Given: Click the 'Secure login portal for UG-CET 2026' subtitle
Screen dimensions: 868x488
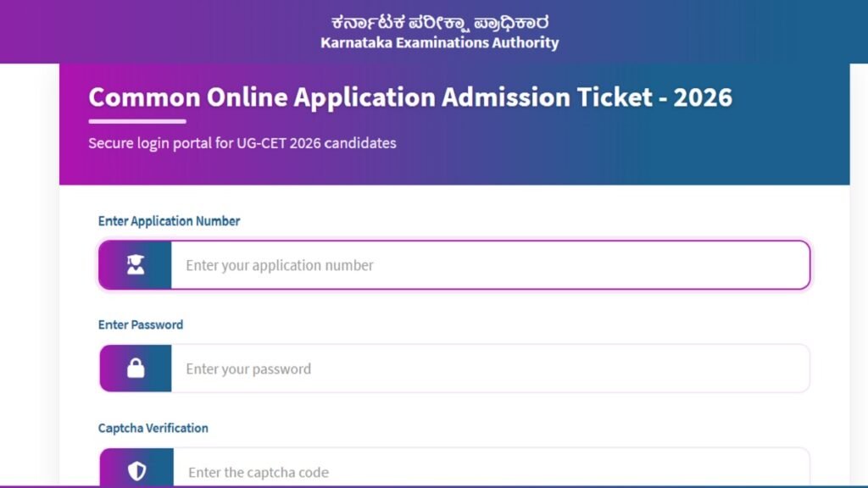Looking at the screenshot, I should tap(242, 143).
